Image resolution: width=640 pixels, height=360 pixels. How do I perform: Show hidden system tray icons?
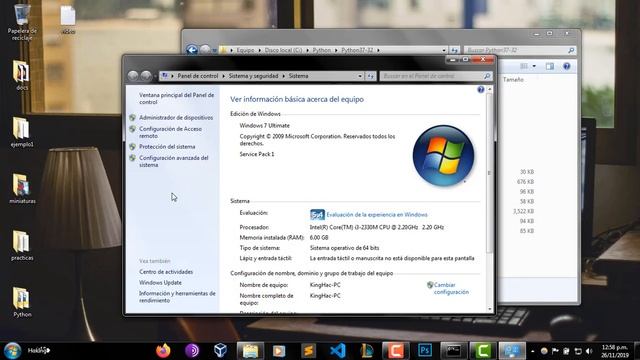pos(532,351)
